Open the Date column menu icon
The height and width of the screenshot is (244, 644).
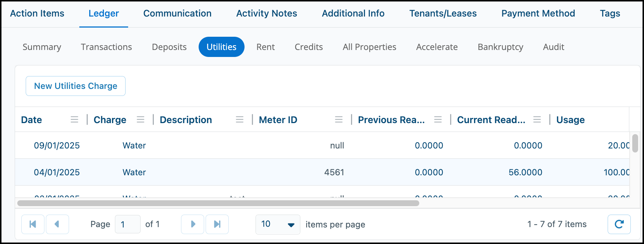(x=75, y=120)
